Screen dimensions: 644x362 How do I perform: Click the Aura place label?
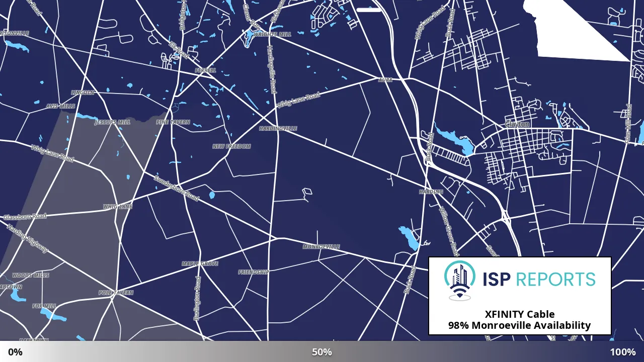pyautogui.click(x=385, y=79)
